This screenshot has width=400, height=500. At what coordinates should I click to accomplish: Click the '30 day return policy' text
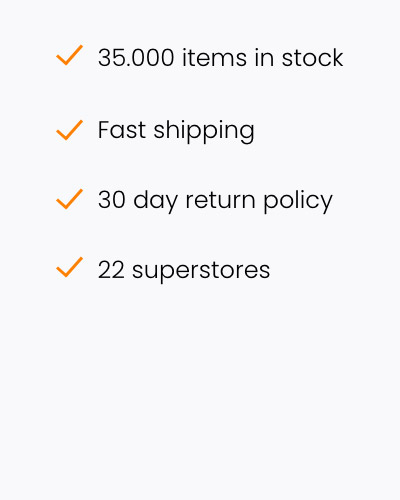(x=215, y=201)
